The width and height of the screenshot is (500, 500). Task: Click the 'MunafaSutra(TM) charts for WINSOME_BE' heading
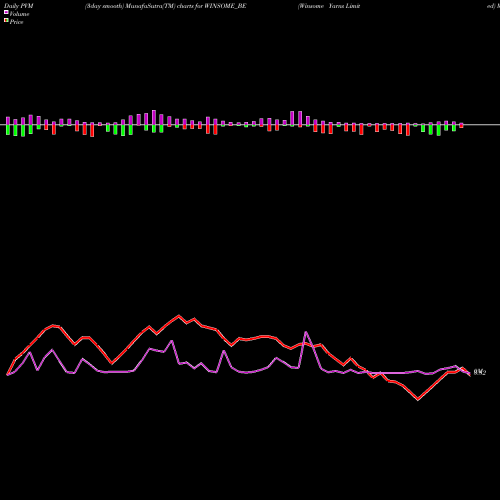186,6
